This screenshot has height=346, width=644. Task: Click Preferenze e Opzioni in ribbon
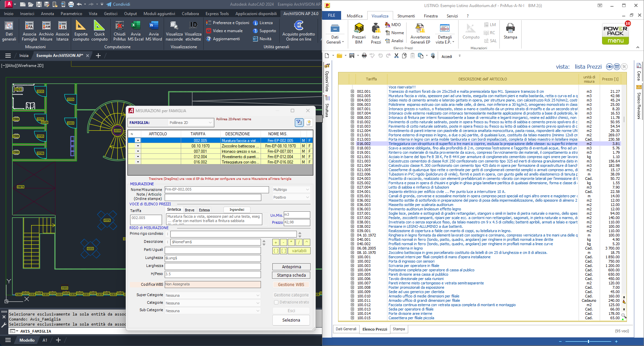228,23
